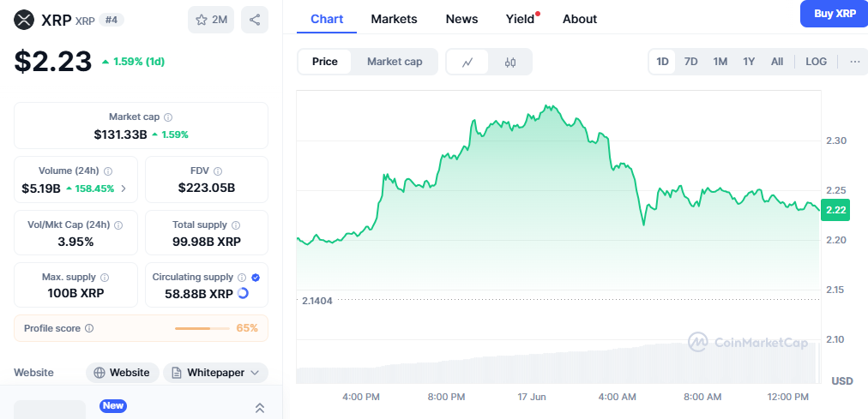Select 1Y time range

point(749,62)
